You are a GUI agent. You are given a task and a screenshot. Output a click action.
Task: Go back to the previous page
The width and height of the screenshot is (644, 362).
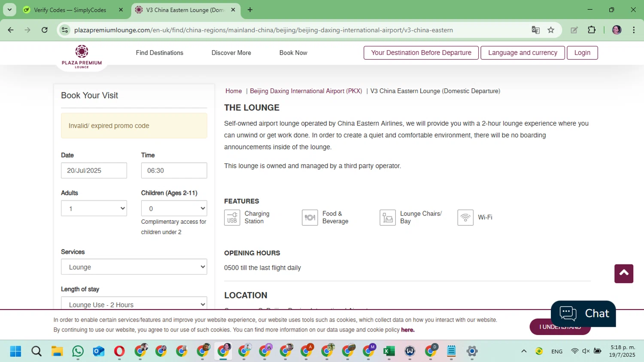coord(11,30)
